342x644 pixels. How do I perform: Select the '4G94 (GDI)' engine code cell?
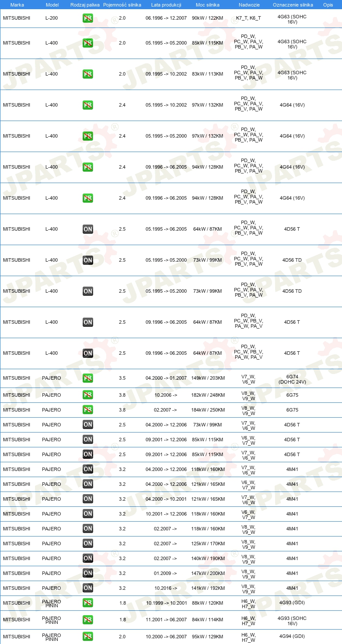click(x=292, y=637)
